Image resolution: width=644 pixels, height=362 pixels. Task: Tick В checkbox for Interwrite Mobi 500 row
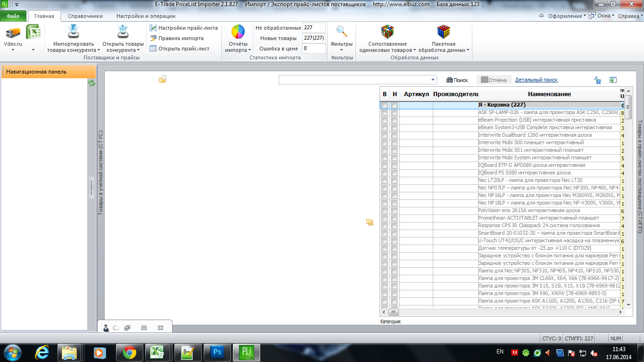tap(384, 143)
